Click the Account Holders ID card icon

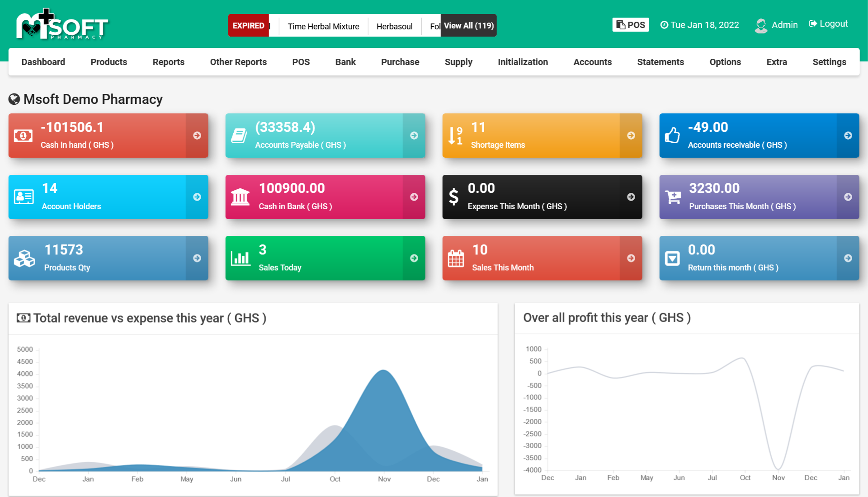point(24,197)
